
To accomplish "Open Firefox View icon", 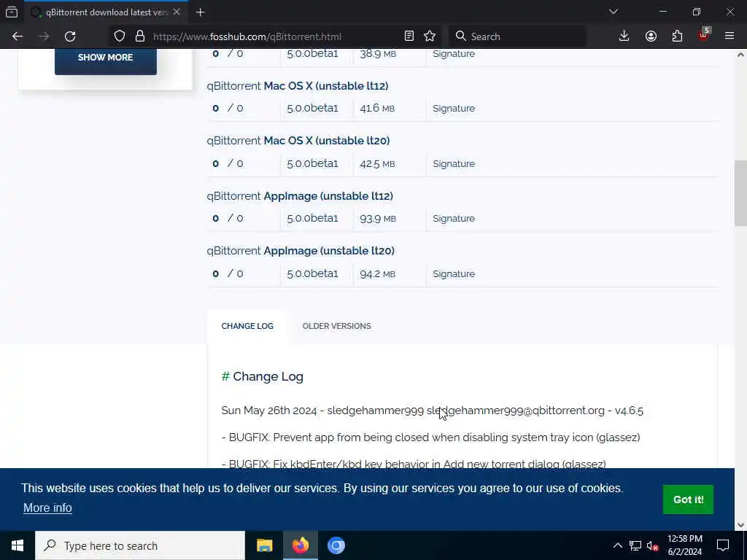I will [x=12, y=12].
